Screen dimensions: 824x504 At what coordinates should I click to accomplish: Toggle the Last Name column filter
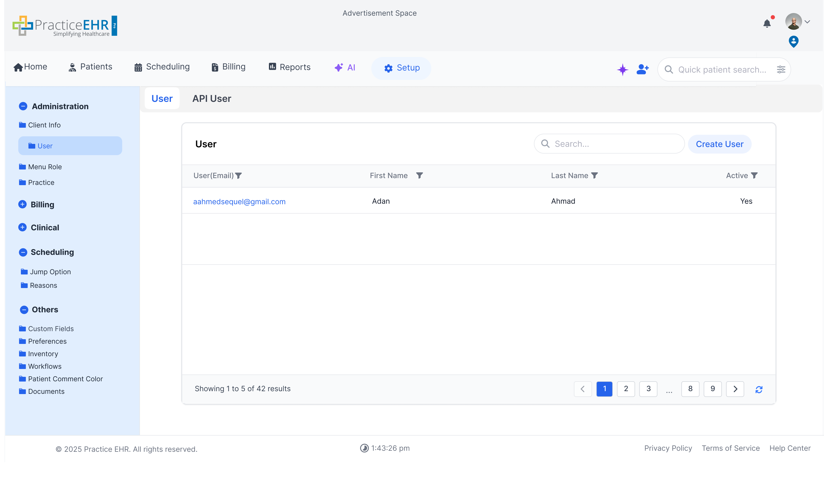pos(595,175)
